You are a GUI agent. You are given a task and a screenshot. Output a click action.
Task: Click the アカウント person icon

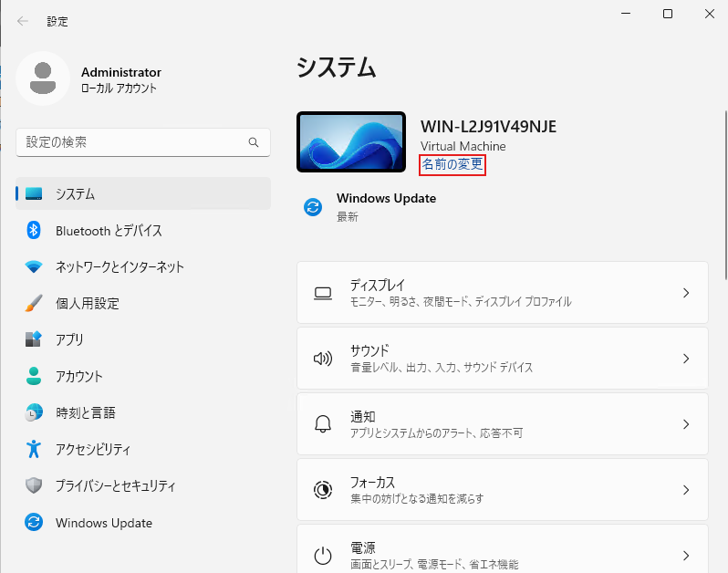pos(34,376)
